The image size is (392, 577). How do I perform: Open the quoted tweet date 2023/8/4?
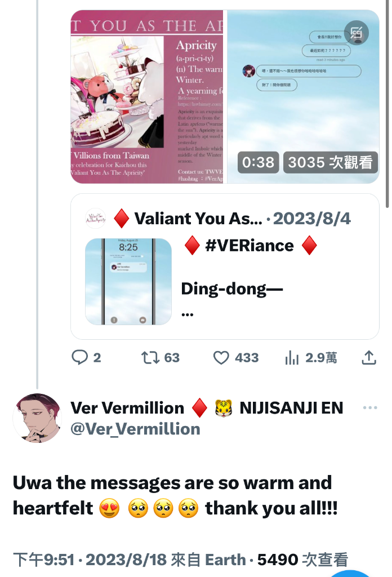[312, 219]
